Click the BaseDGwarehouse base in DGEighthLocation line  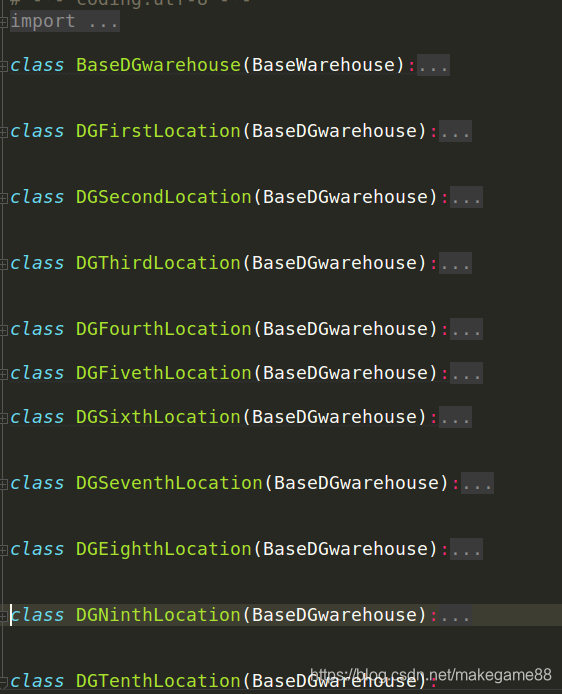tap(345, 549)
